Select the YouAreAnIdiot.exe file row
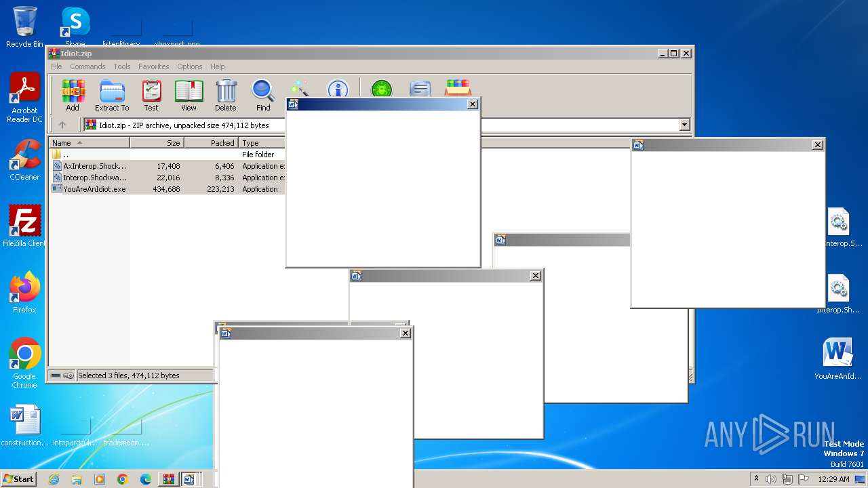868x488 pixels. 167,189
